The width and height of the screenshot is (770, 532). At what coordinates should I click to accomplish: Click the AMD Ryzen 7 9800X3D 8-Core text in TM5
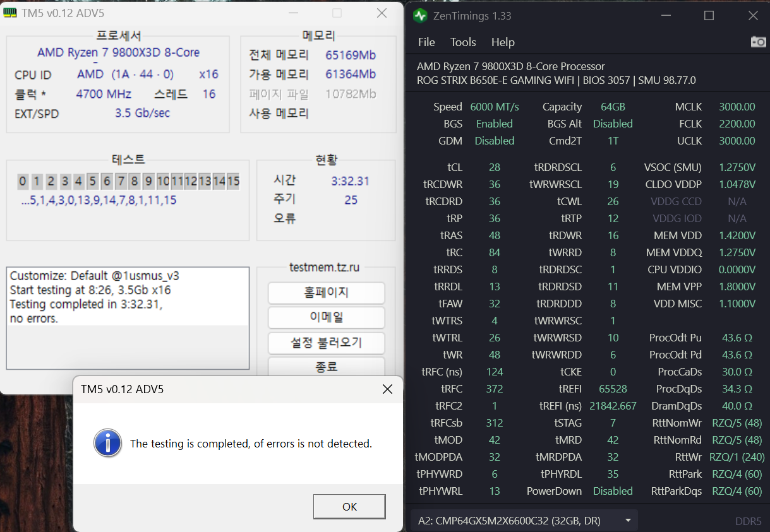(x=119, y=52)
